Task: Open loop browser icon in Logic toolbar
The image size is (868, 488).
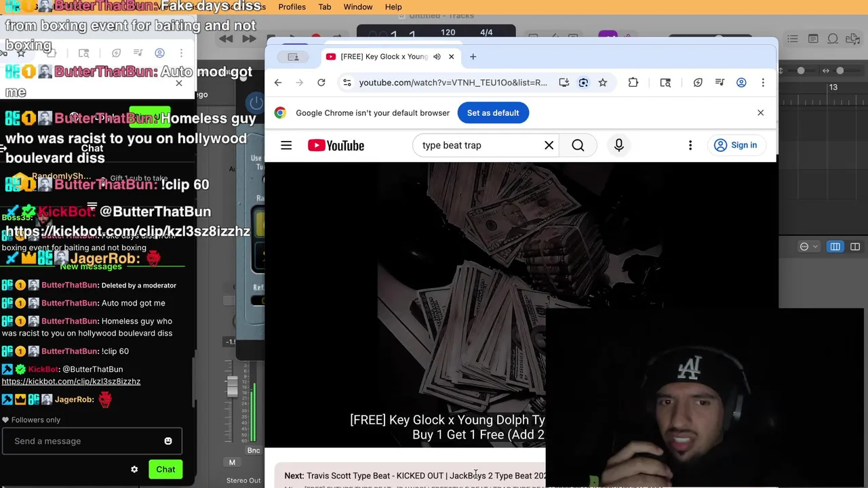Action: 833,39
